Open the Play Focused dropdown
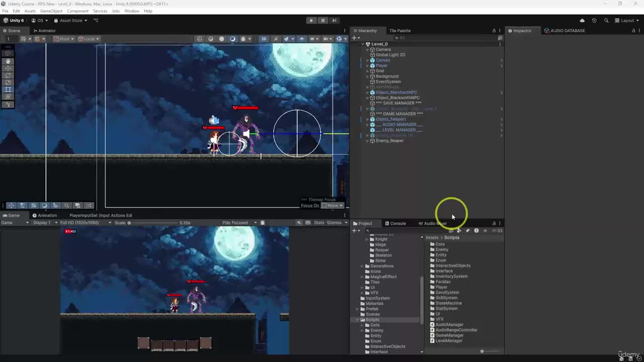Image resolution: width=644 pixels, height=362 pixels. 239,223
